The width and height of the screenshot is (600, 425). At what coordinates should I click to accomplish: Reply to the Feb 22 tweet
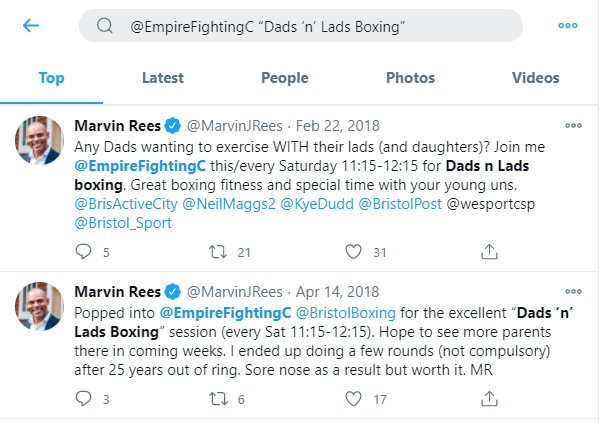pyautogui.click(x=84, y=253)
